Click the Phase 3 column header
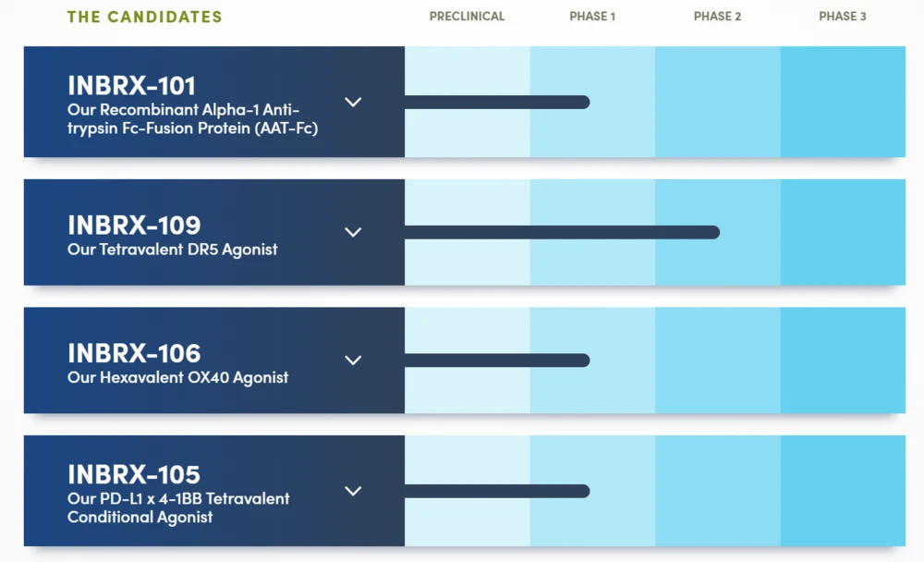Viewport: 924px width, 562px height. coord(843,17)
